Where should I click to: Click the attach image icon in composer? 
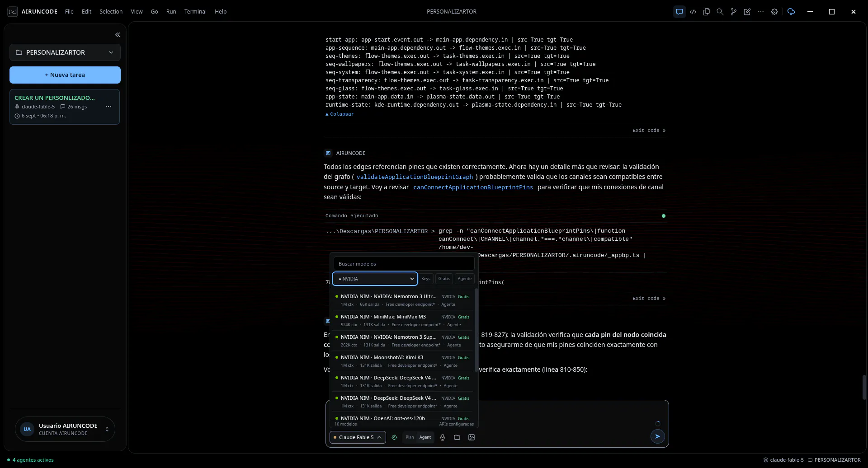pyautogui.click(x=472, y=437)
